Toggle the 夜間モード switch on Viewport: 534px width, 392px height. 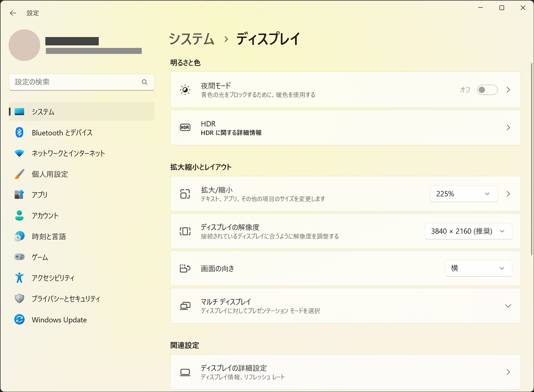487,90
